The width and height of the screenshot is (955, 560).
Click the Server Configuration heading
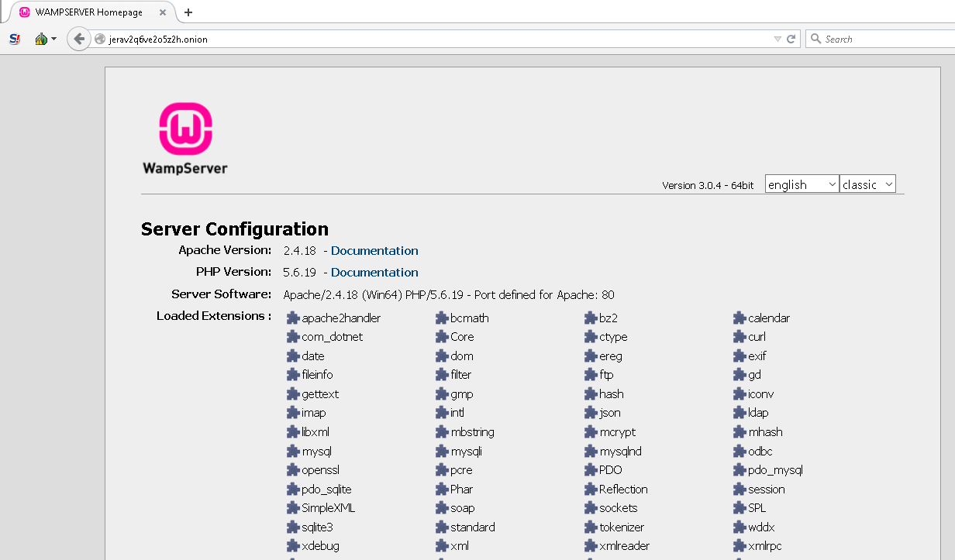tap(235, 229)
